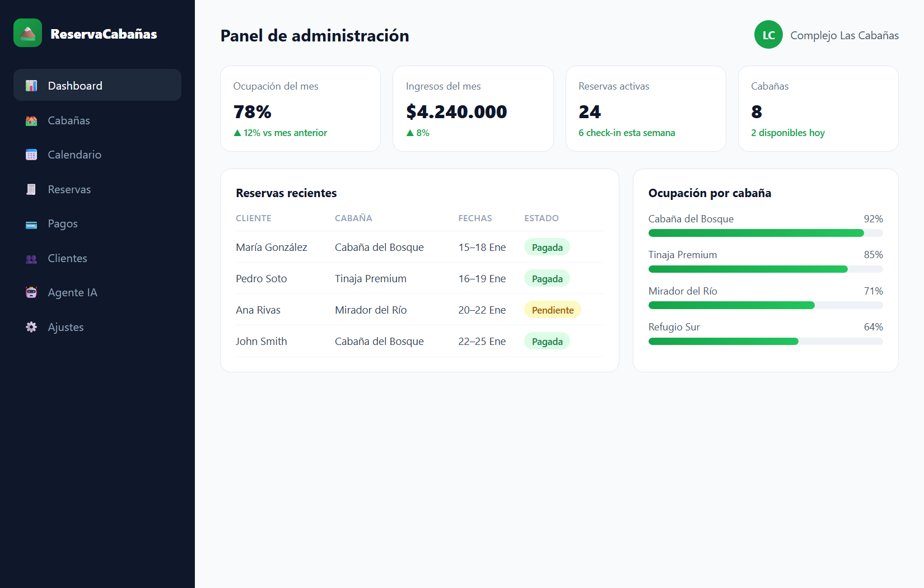Click Complejo Las Cabañas account name
This screenshot has width=924, height=588.
coord(844,35)
